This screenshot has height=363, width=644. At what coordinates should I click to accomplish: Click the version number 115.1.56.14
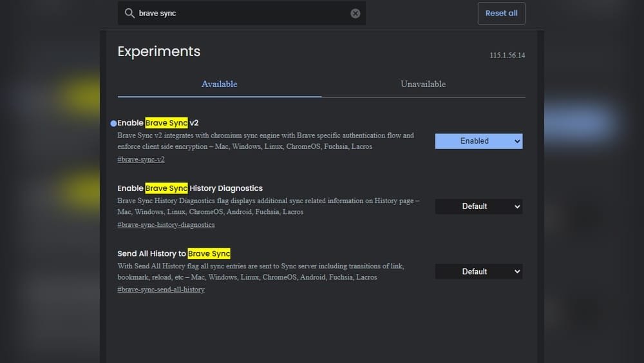pos(507,55)
